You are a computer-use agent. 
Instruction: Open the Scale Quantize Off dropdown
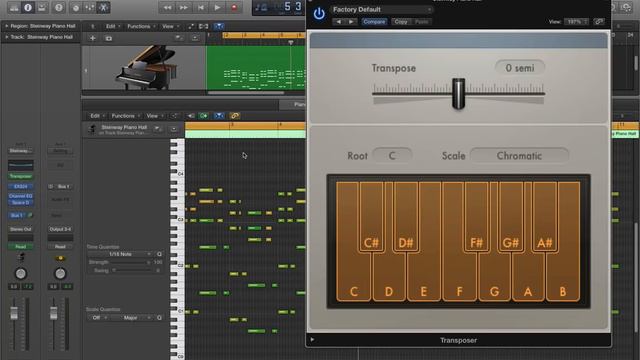(x=99, y=318)
